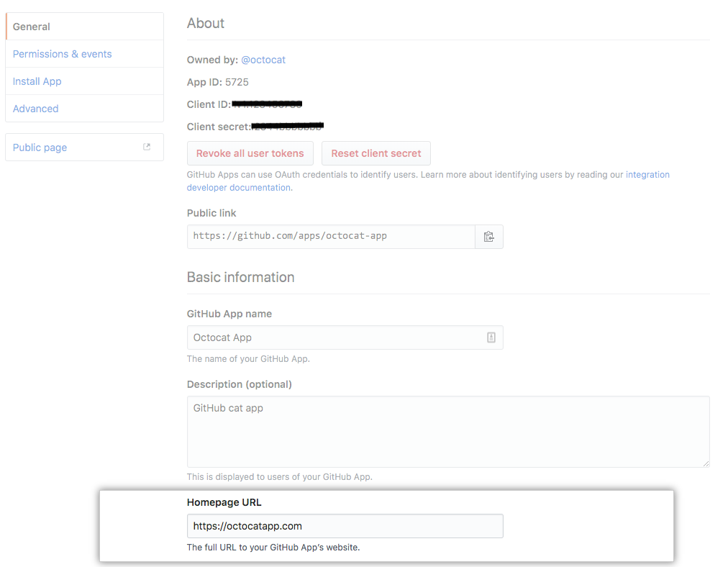Image resolution: width=728 pixels, height=567 pixels.
Task: Click the Basic information heading
Action: tap(240, 277)
